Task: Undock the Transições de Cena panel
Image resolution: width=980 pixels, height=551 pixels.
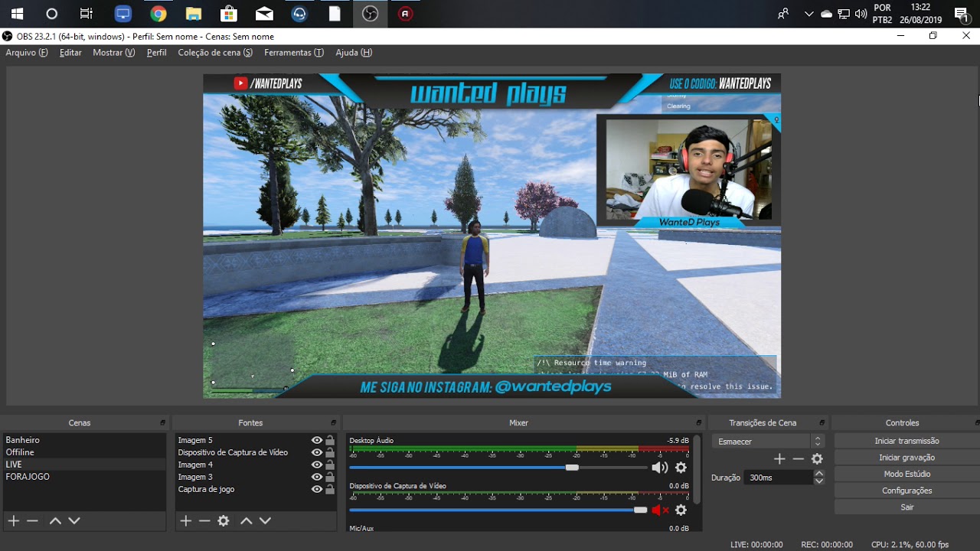Action: (x=822, y=422)
